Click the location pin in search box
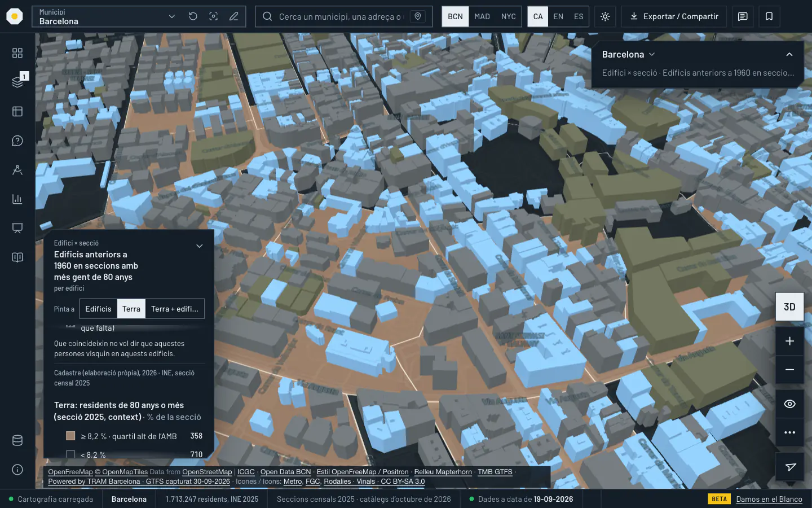The height and width of the screenshot is (508, 812). pyautogui.click(x=418, y=16)
